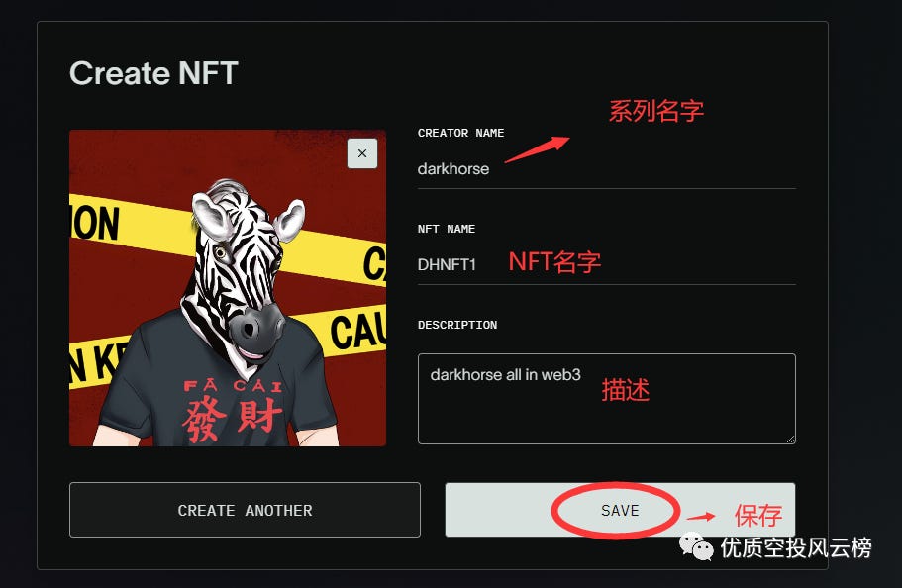902x588 pixels.
Task: Click inside the Description text area
Action: [x=606, y=399]
